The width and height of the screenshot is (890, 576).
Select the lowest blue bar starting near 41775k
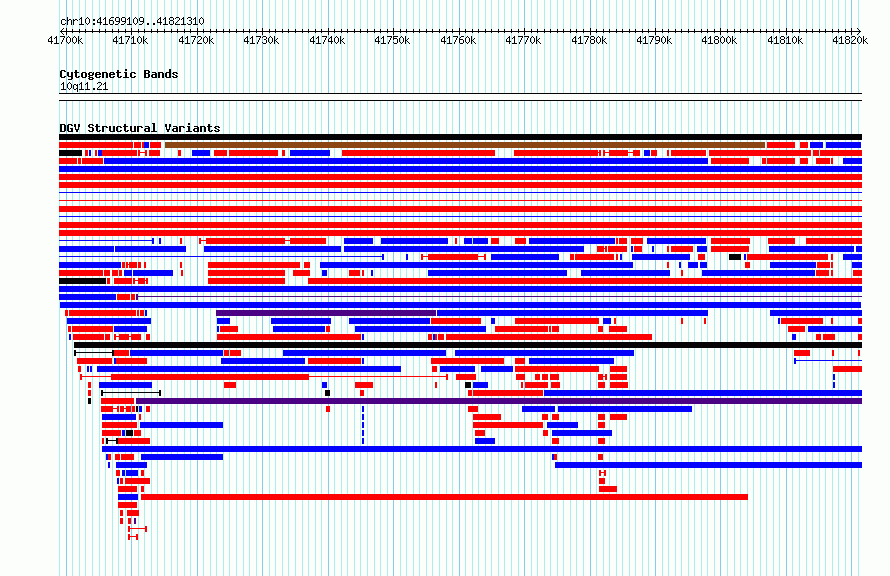click(x=708, y=465)
